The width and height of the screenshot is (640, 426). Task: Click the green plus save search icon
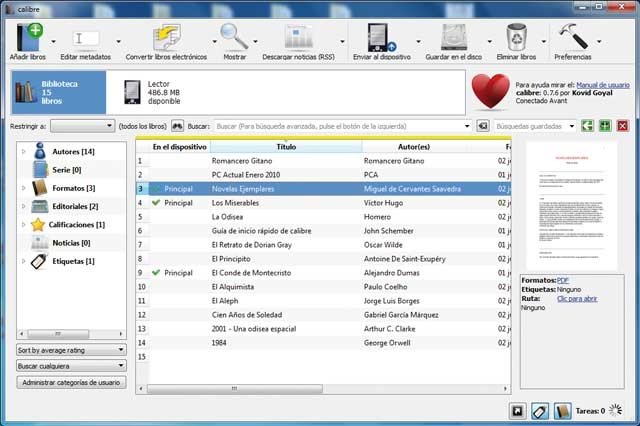click(x=605, y=126)
